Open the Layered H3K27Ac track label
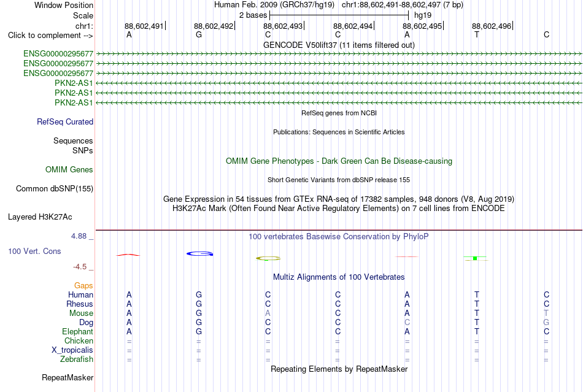Viewport: 583px width, 392px height. click(x=40, y=217)
